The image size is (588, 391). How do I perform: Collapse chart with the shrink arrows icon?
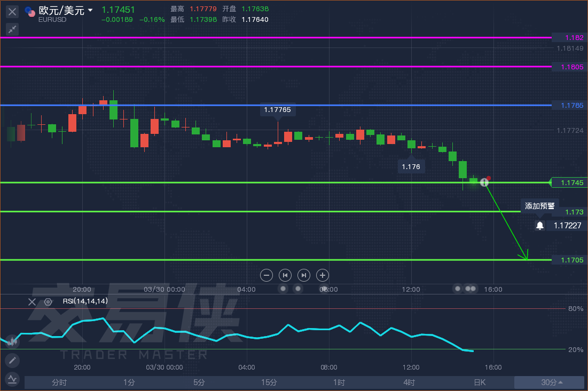coord(12,29)
